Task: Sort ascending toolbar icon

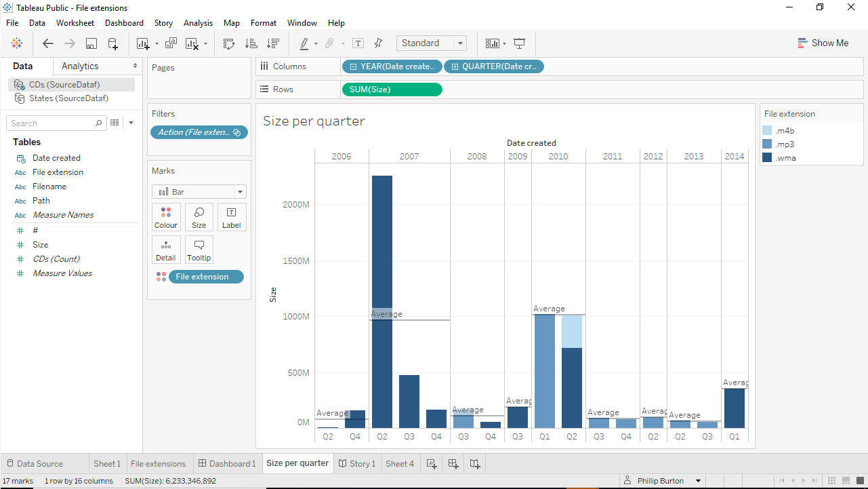Action: pyautogui.click(x=251, y=43)
